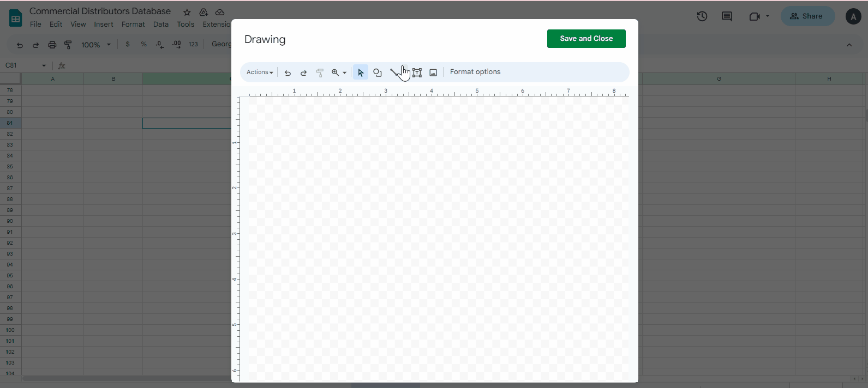Open the Data menu in Sheets
Image resolution: width=868 pixels, height=388 pixels.
pyautogui.click(x=161, y=25)
